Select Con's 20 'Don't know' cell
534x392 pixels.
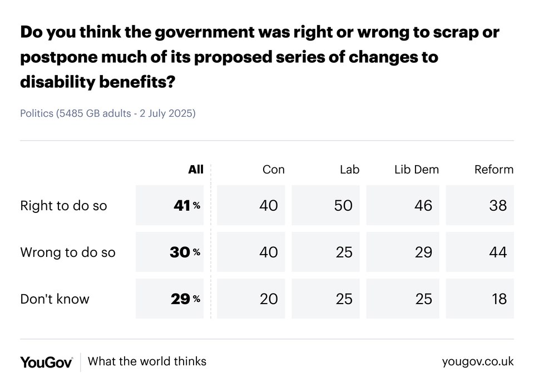[x=251, y=299]
